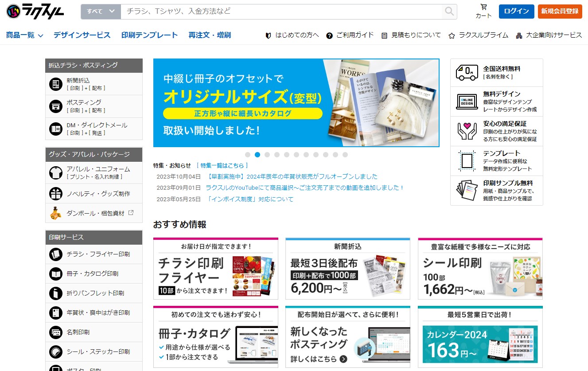Screen dimensions: 588x371
Task: Open the shopping cart
Action: [x=483, y=12]
